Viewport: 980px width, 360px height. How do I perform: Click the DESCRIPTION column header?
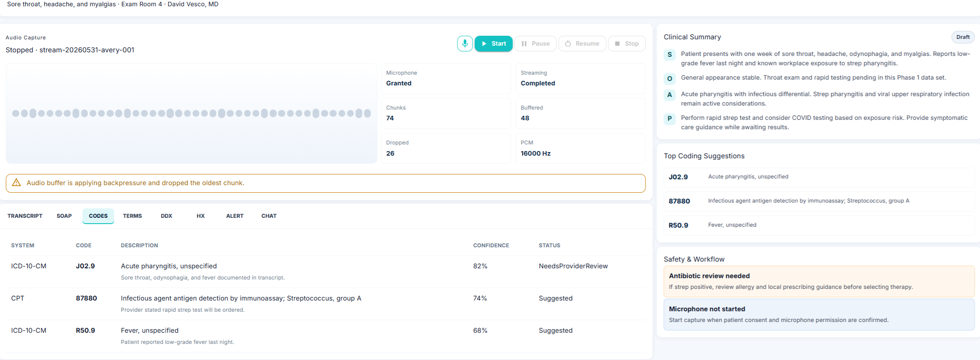tap(139, 246)
